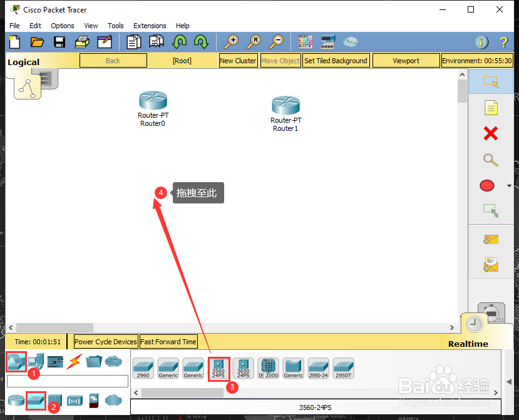The image size is (519, 420).
Task: Click the workspace horizontal scrollbar thumb
Action: tap(54, 327)
